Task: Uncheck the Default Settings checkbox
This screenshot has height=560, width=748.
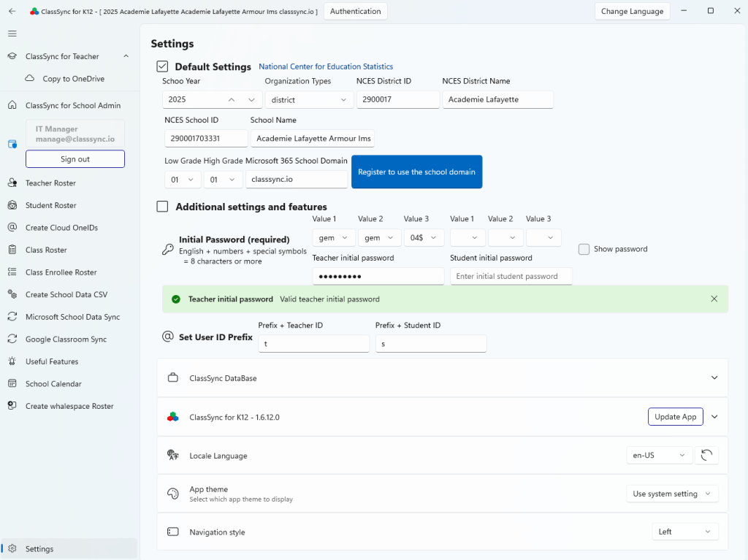Action: 162,66
